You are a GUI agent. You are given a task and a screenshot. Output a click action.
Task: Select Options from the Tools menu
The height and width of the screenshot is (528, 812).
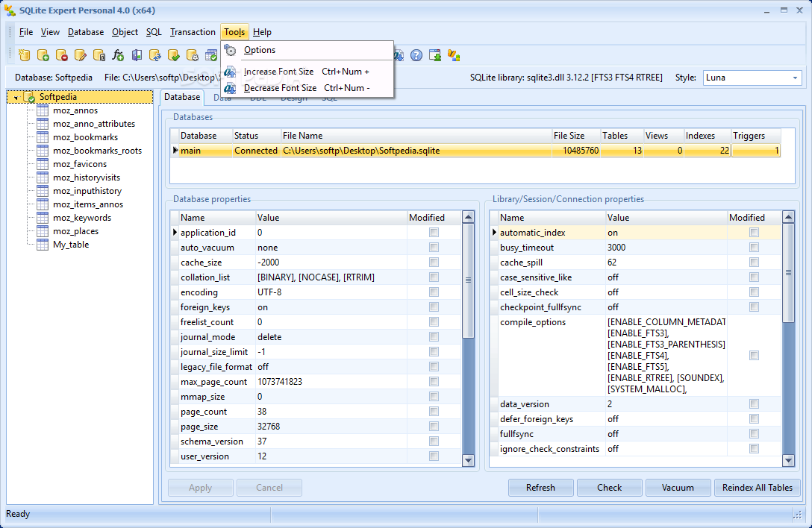click(x=307, y=50)
